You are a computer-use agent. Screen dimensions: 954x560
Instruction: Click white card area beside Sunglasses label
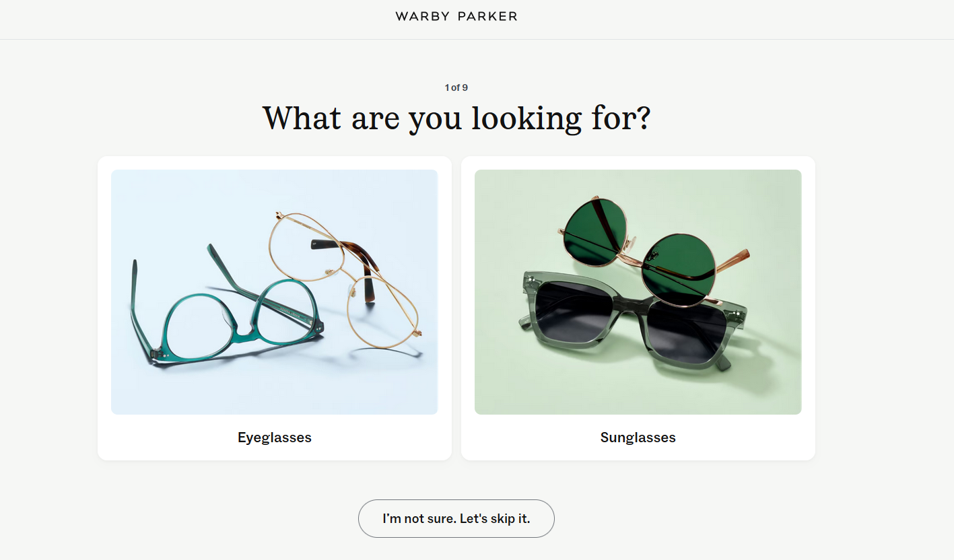pyautogui.click(x=741, y=438)
